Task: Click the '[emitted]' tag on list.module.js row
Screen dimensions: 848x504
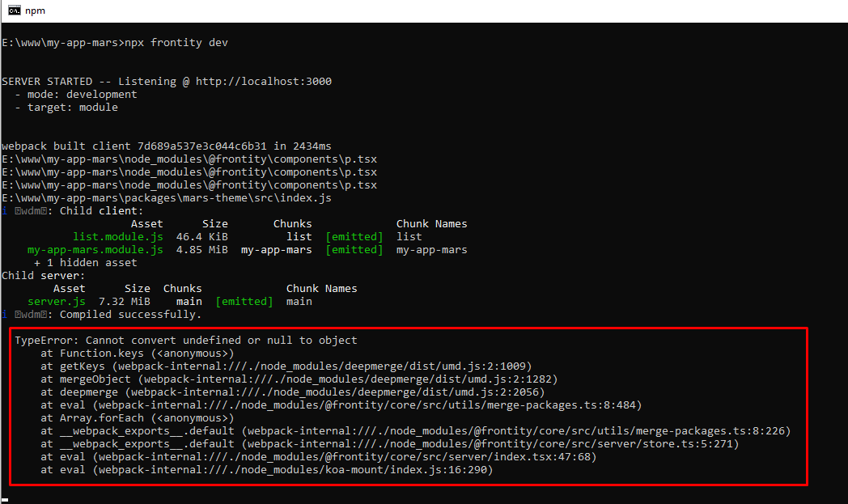Action: pyautogui.click(x=354, y=237)
